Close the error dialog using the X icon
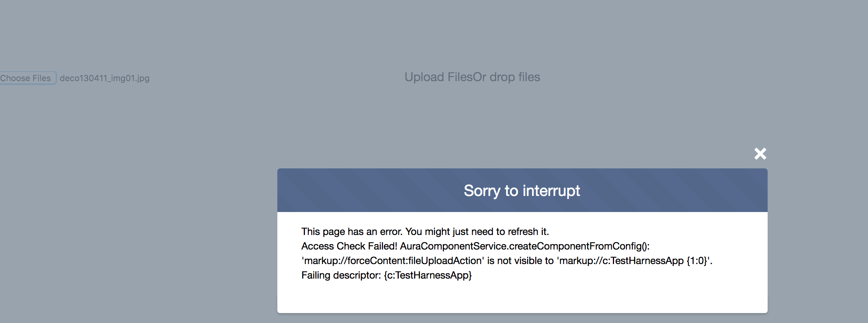The height and width of the screenshot is (323, 868). pyautogui.click(x=760, y=153)
